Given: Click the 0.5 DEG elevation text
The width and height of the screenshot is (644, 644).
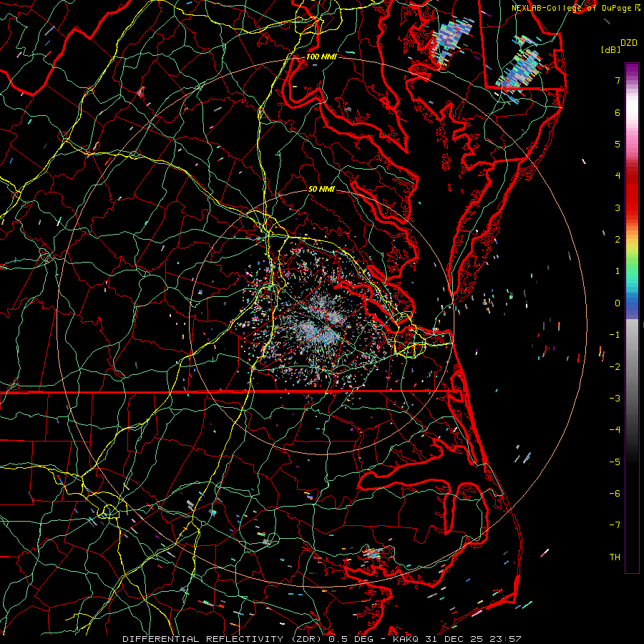Looking at the screenshot, I should tap(352, 639).
